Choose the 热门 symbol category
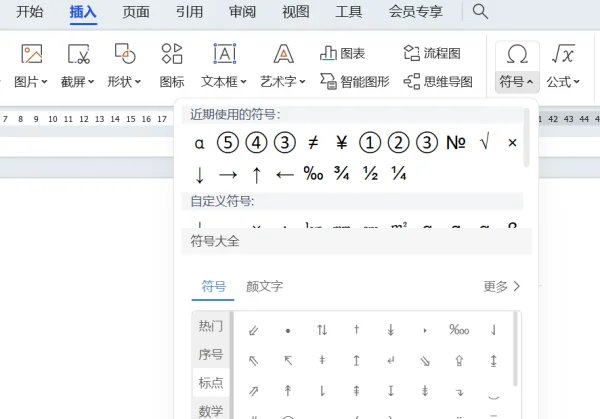Viewport: 600px width, 419px height. [211, 326]
